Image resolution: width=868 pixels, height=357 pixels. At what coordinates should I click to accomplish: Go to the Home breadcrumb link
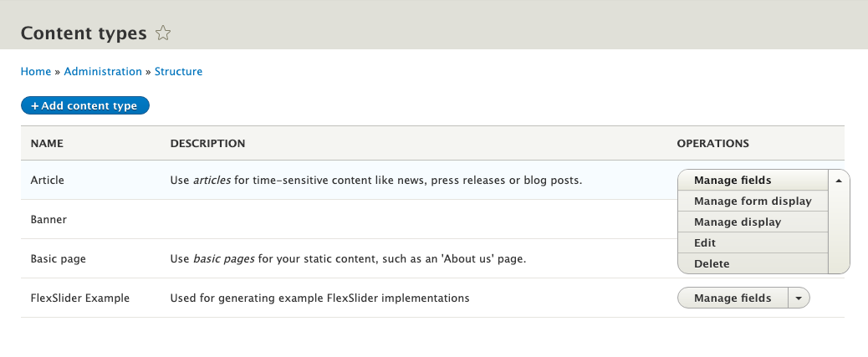(x=35, y=71)
